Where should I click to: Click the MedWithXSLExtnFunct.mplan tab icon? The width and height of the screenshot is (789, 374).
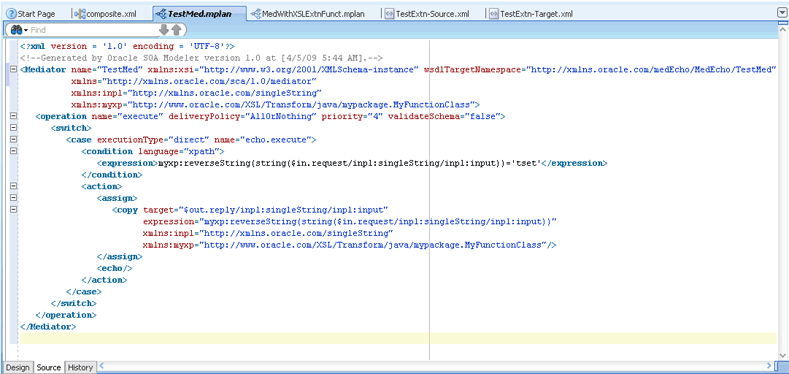pos(256,14)
